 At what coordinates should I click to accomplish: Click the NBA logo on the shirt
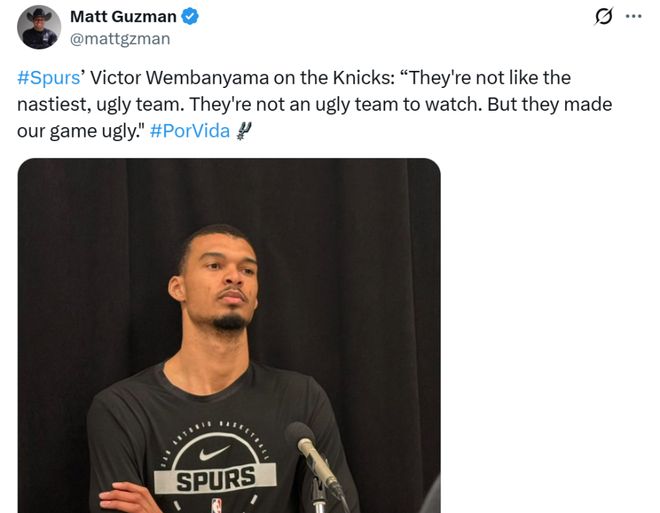click(x=216, y=505)
